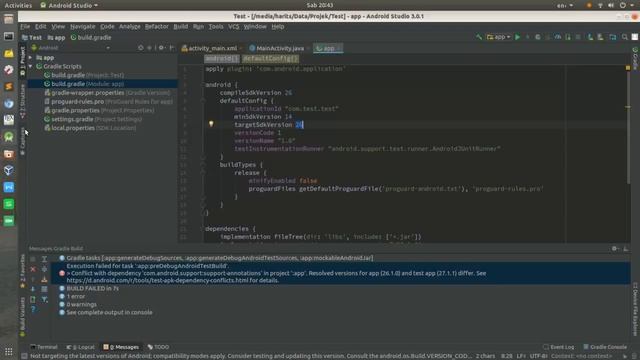Open local.properties in the tree
640x360 pixels.
[x=90, y=128]
